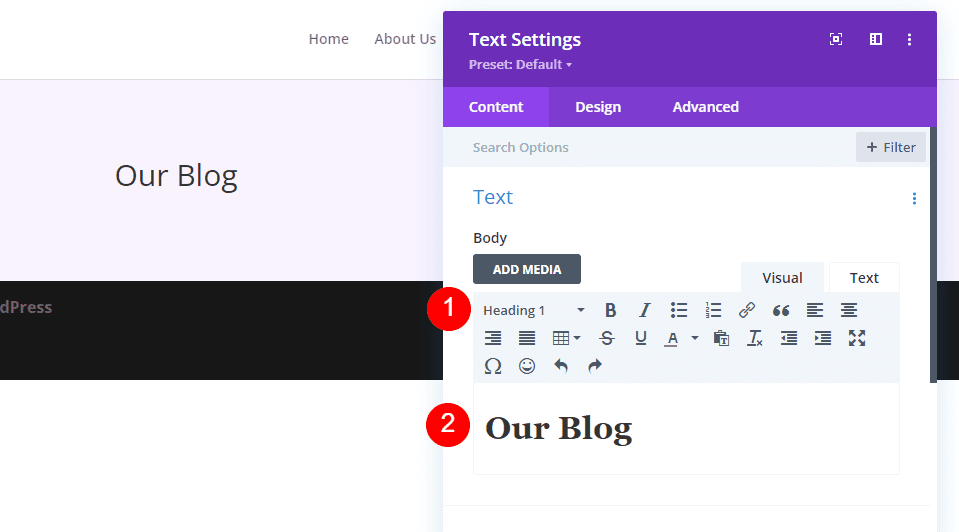Viewport: 959px width, 532px height.
Task: Switch to the Text editor tab
Action: (x=864, y=278)
